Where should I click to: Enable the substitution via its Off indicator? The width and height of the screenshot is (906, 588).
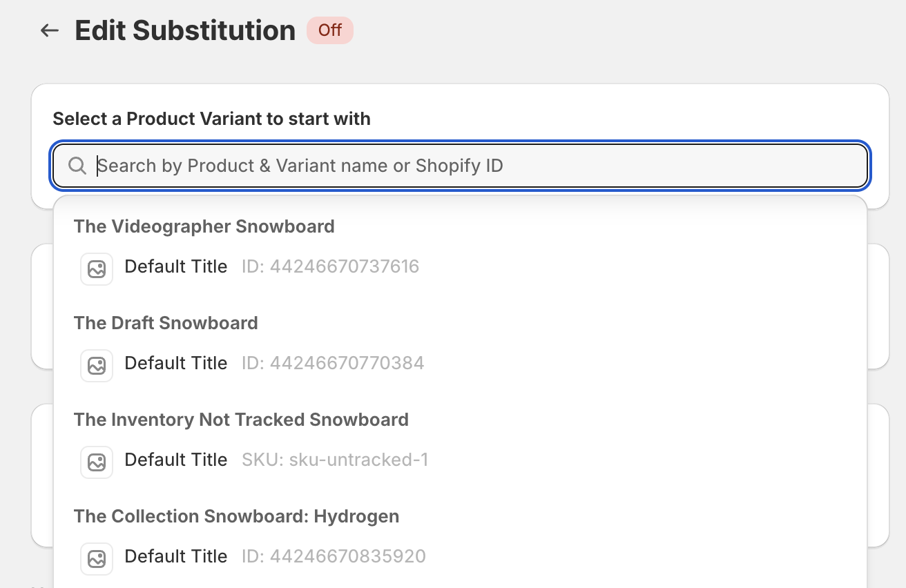(330, 30)
